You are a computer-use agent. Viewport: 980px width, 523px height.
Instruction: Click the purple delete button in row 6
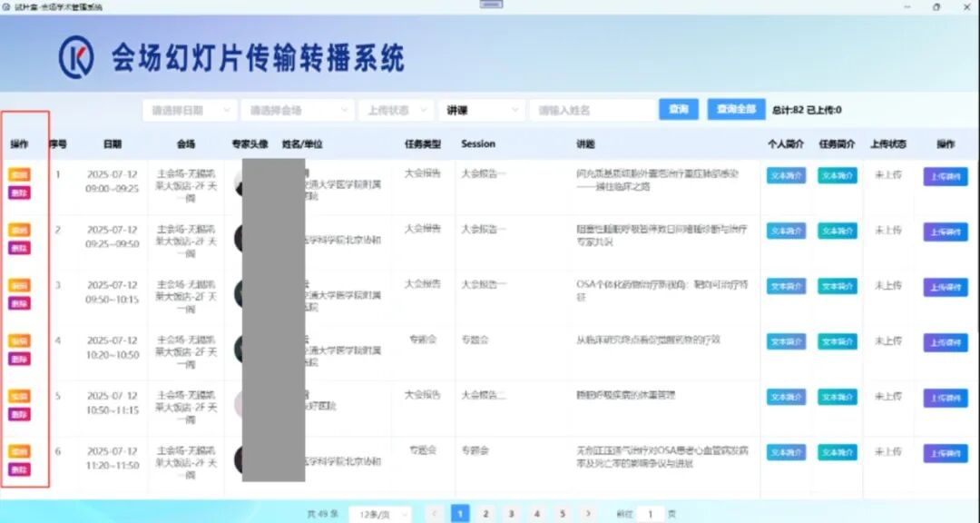[x=19, y=469]
